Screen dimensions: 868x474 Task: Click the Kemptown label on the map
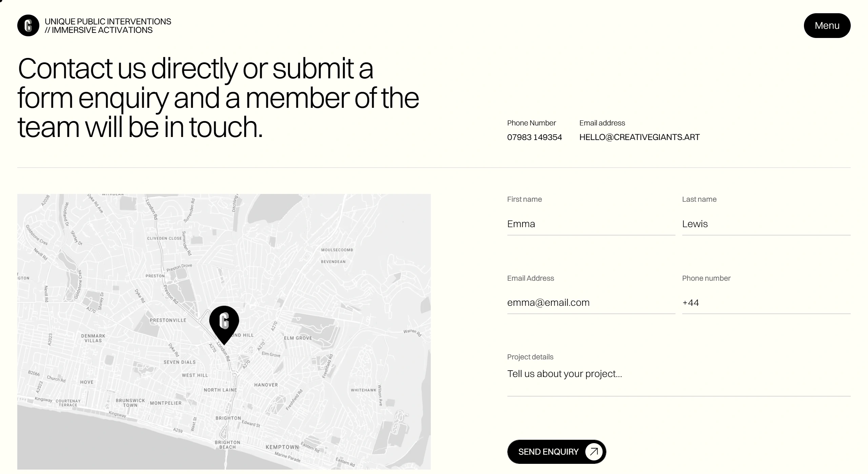[282, 447]
